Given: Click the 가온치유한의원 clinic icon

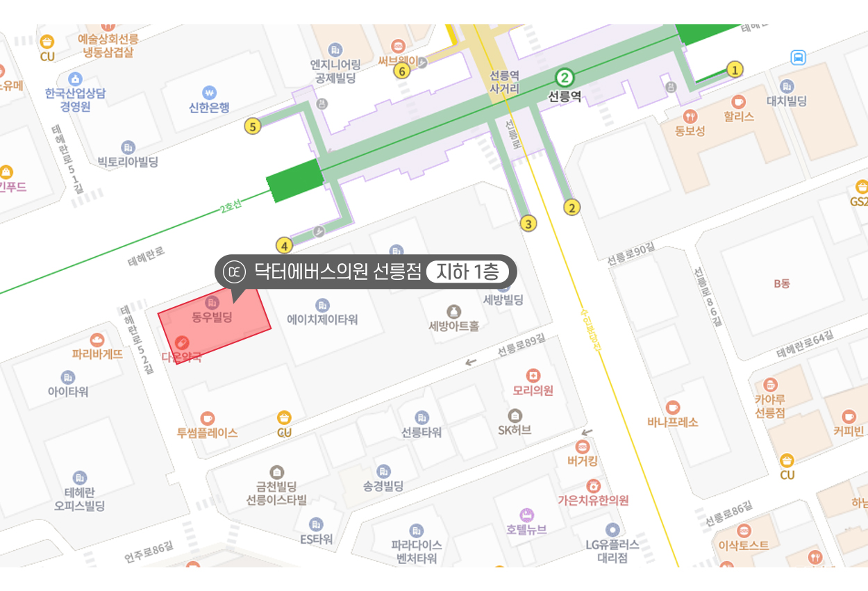Looking at the screenshot, I should [x=593, y=485].
